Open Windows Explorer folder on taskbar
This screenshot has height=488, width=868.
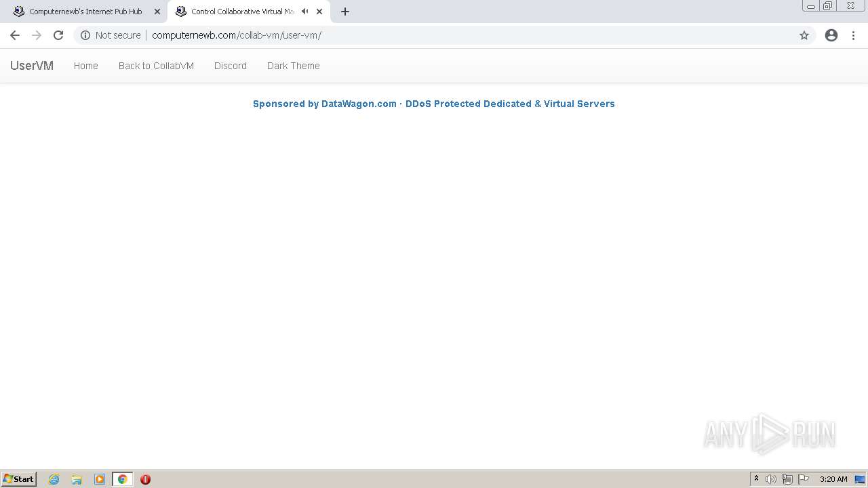coord(77,479)
